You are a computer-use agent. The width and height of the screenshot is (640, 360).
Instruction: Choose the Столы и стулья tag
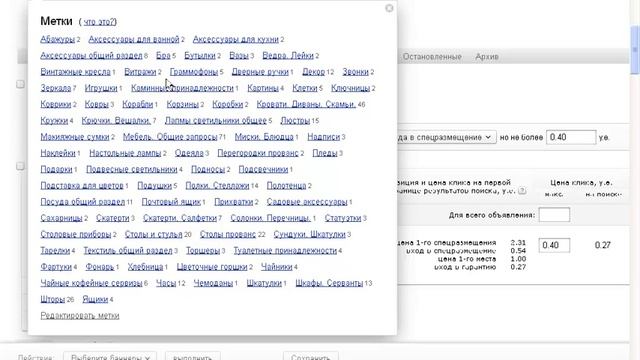[153, 235]
